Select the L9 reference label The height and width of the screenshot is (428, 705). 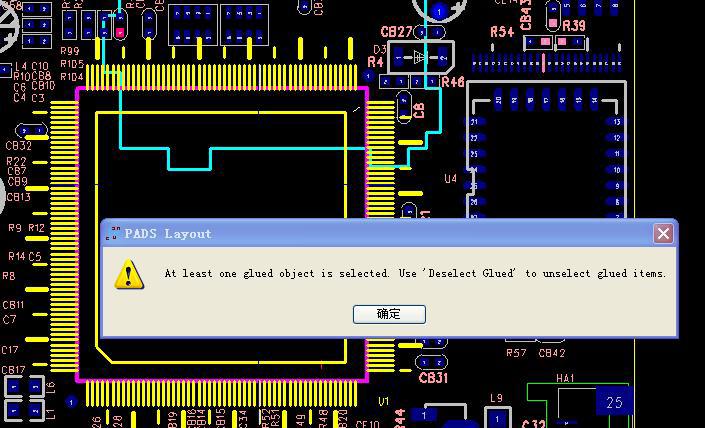pos(496,398)
